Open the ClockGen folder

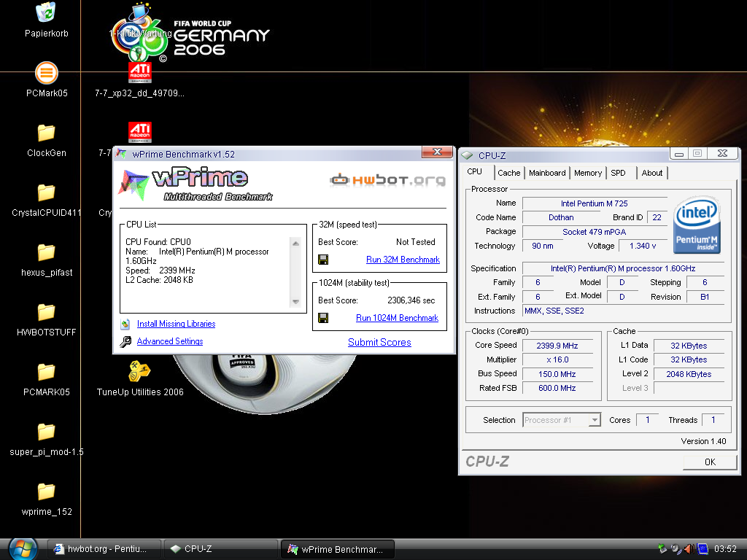click(x=46, y=133)
